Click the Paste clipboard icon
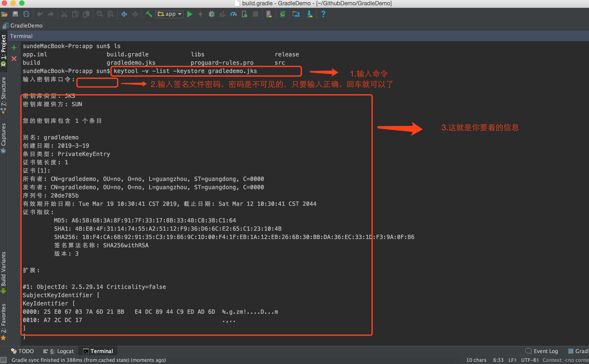The image size is (589, 364). 86,14
